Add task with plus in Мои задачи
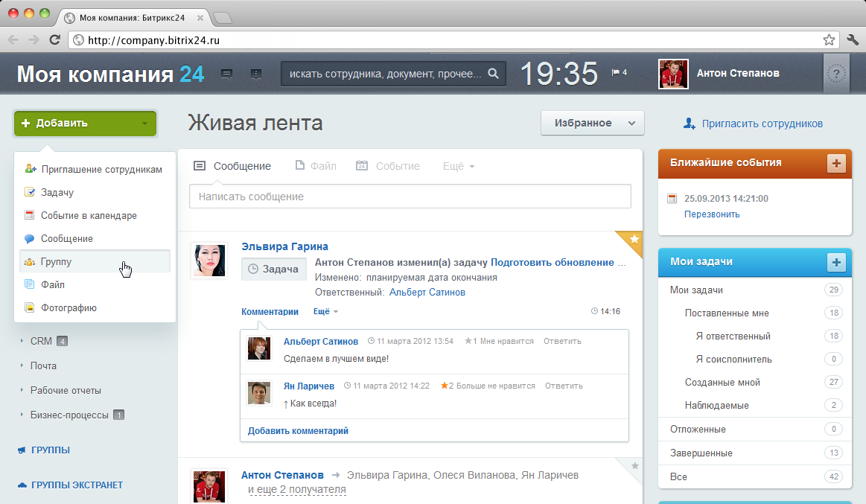Viewport: 866px width, 504px height. (836, 262)
